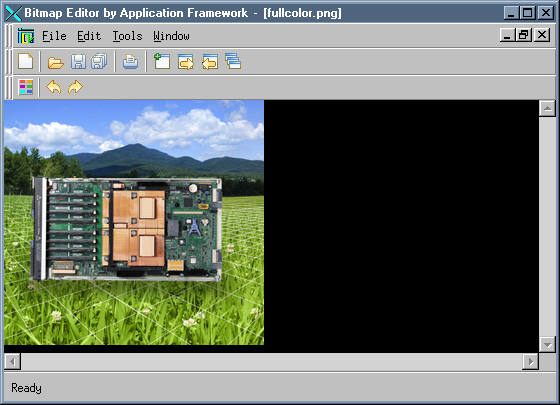Click the horizontal scrollbar right arrow
The width and height of the screenshot is (560, 405).
click(531, 362)
